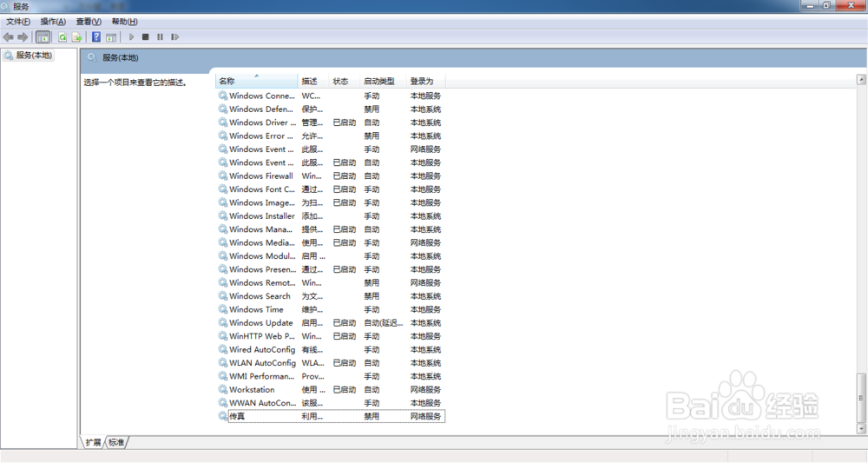The height and width of the screenshot is (463, 868).
Task: Click the scrollbar up arrow
Action: [861, 80]
